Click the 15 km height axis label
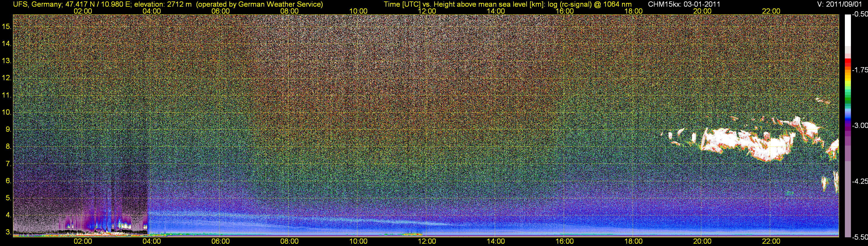 [x=6, y=26]
